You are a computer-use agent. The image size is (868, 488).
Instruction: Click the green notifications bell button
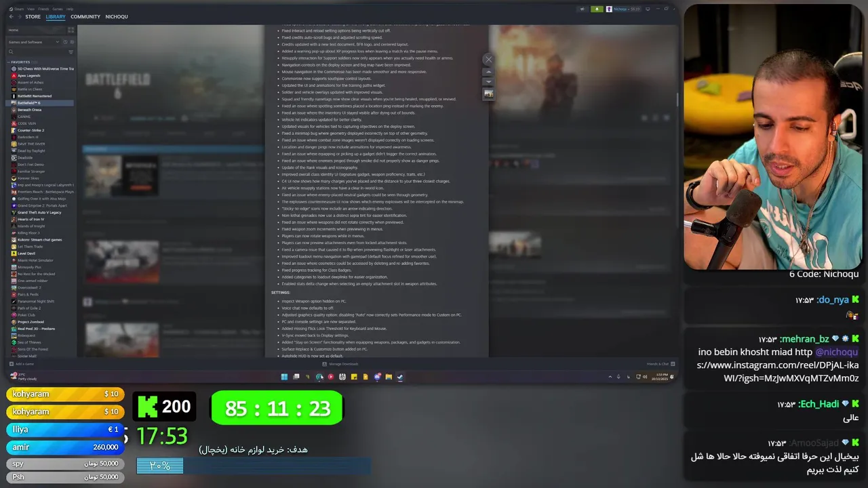click(597, 9)
